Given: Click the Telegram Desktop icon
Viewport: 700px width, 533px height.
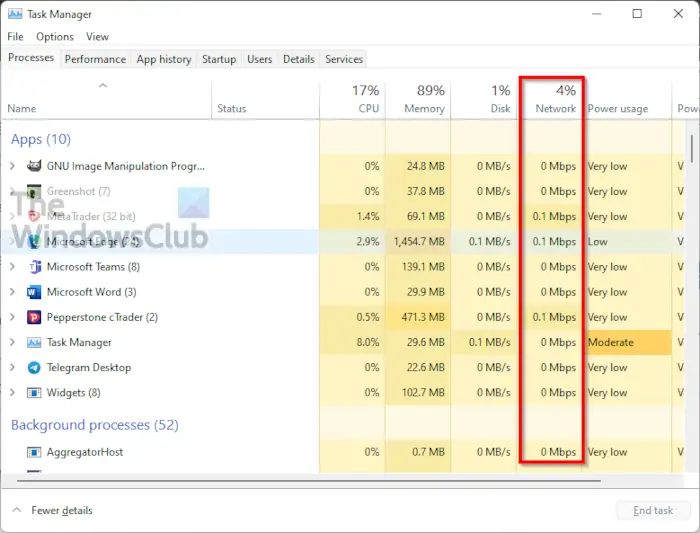Looking at the screenshot, I should click(x=34, y=368).
